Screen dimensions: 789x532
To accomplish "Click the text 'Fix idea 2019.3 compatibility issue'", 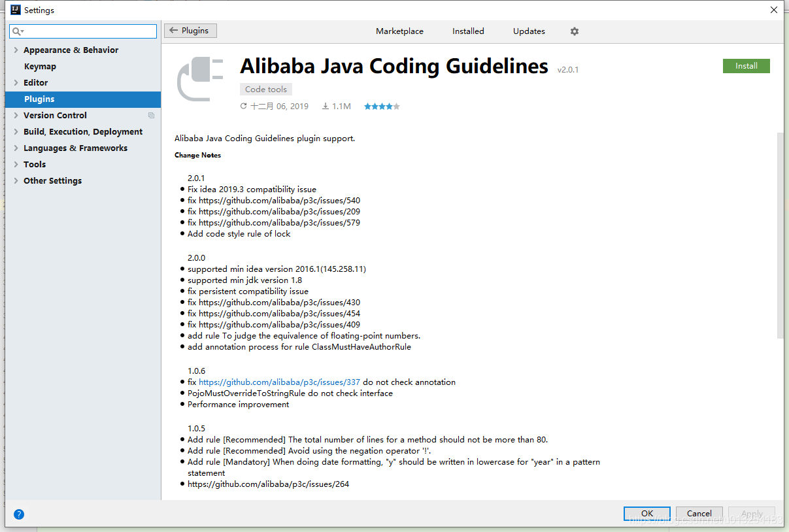I will click(252, 190).
